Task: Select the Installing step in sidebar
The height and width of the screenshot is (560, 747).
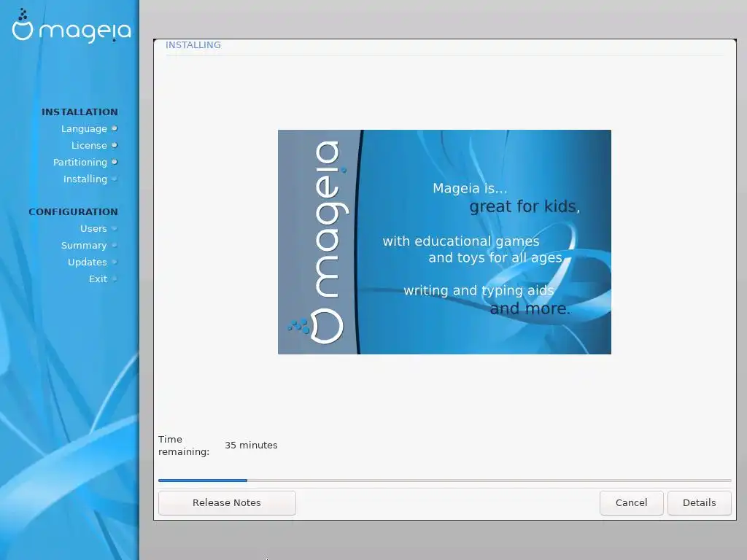Action: (85, 179)
